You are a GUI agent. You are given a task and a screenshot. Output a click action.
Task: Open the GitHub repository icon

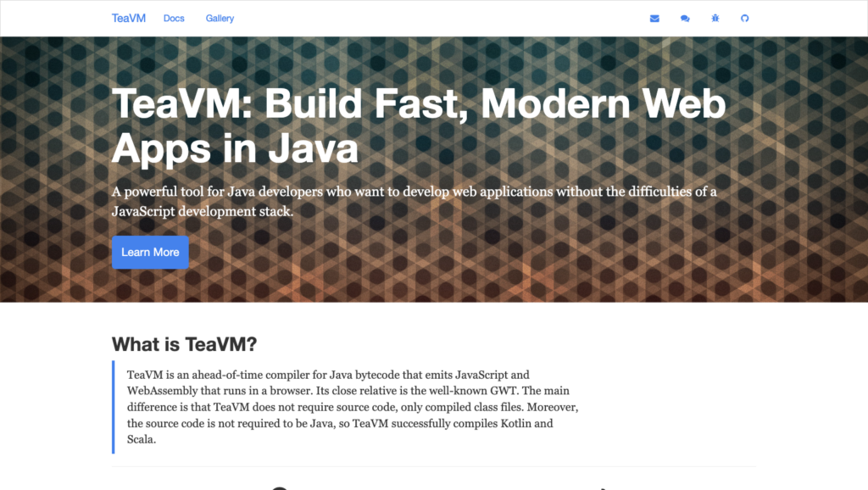coord(745,19)
